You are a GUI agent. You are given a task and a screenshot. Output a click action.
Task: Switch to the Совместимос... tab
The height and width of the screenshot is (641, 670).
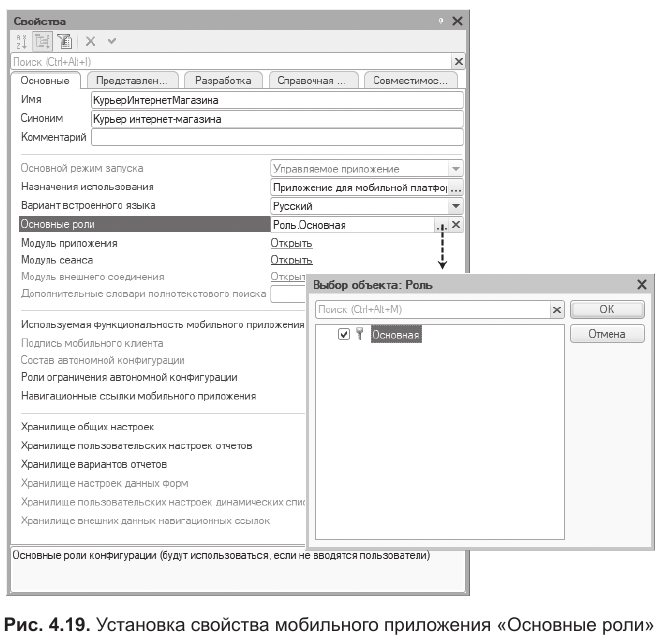[411, 80]
